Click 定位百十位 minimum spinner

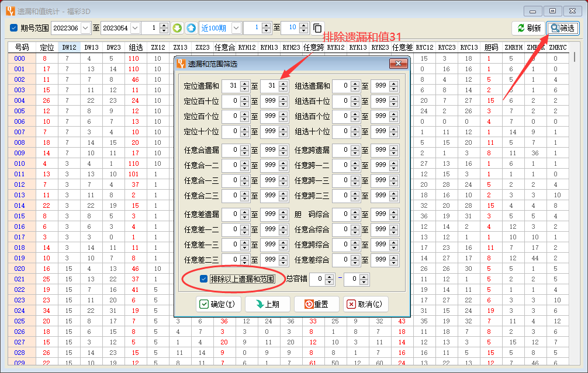pyautogui.click(x=244, y=101)
